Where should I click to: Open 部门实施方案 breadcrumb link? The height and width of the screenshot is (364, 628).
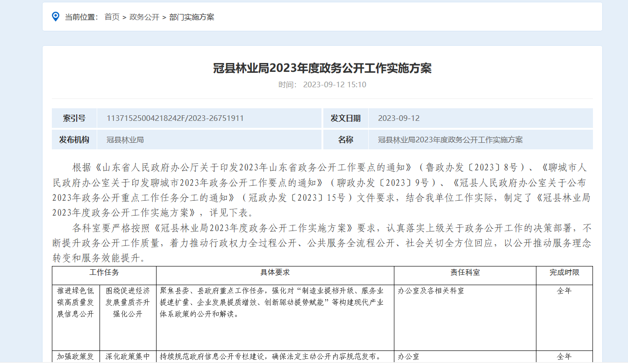click(x=192, y=17)
